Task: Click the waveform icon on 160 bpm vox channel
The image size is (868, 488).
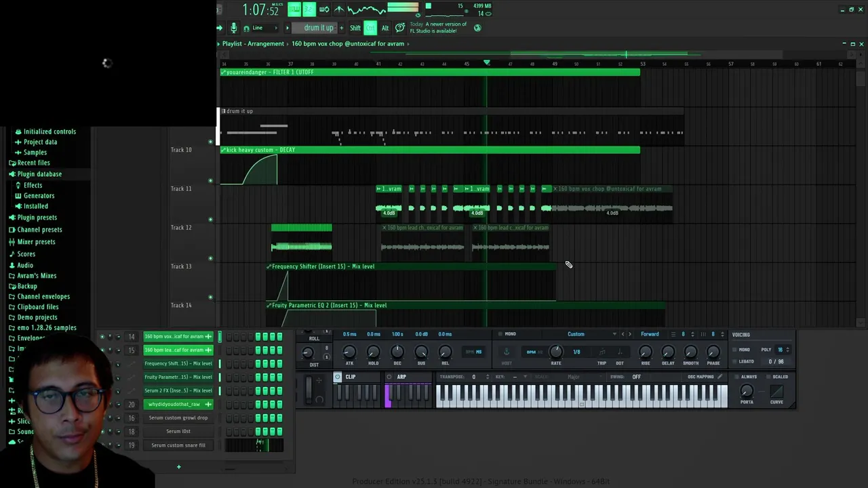Action: tap(208, 336)
